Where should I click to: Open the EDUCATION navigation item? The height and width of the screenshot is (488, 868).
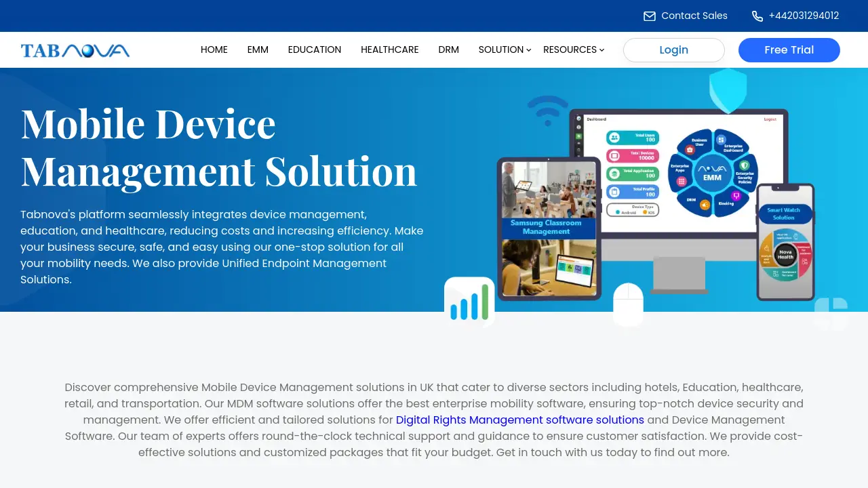[315, 49]
